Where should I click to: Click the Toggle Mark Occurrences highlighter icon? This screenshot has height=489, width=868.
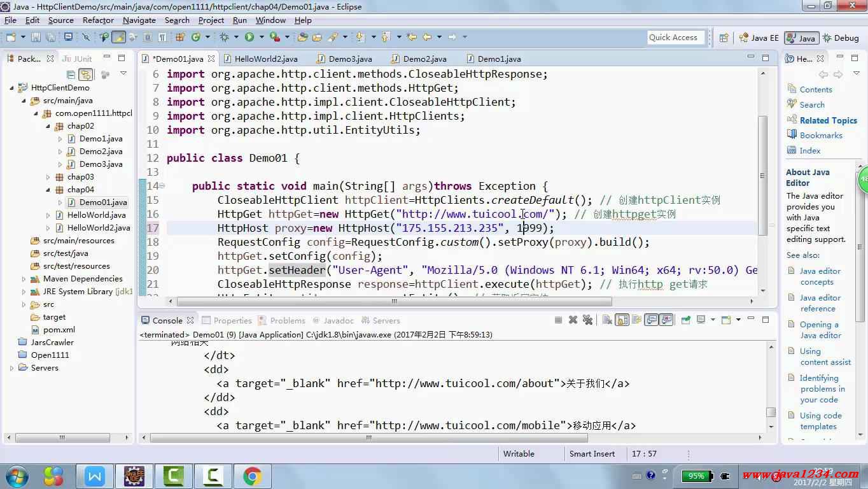tap(118, 38)
